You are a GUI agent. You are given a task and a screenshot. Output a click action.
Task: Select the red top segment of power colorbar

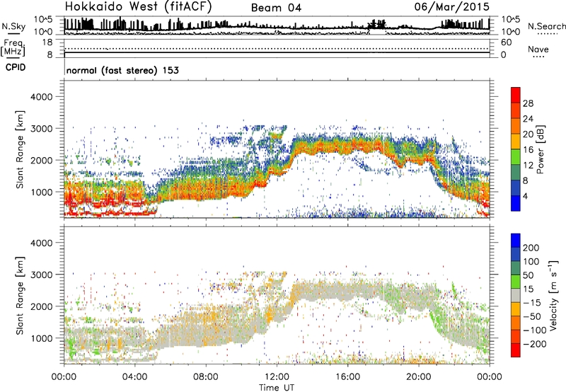(516, 96)
